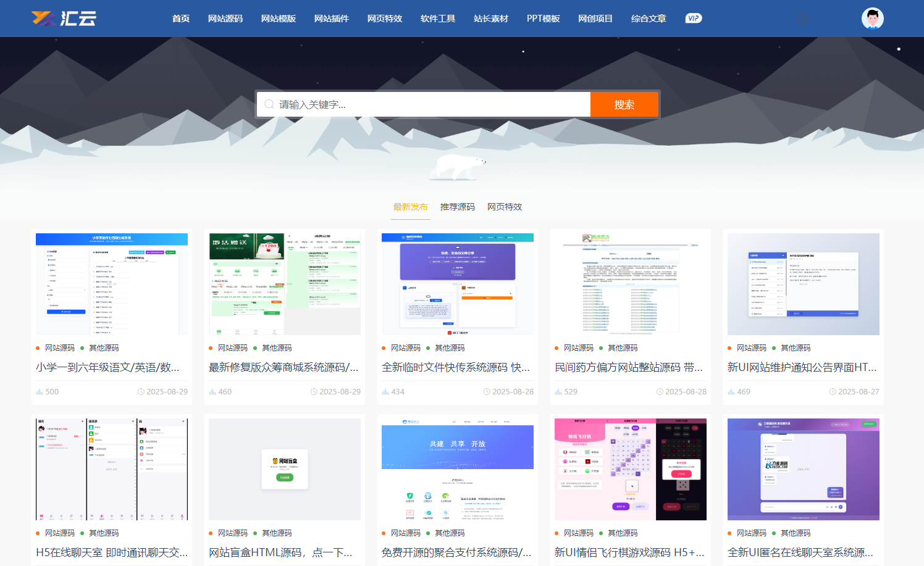Click clock icon beside 2025-08-27 date
924x566 pixels.
pyautogui.click(x=833, y=392)
